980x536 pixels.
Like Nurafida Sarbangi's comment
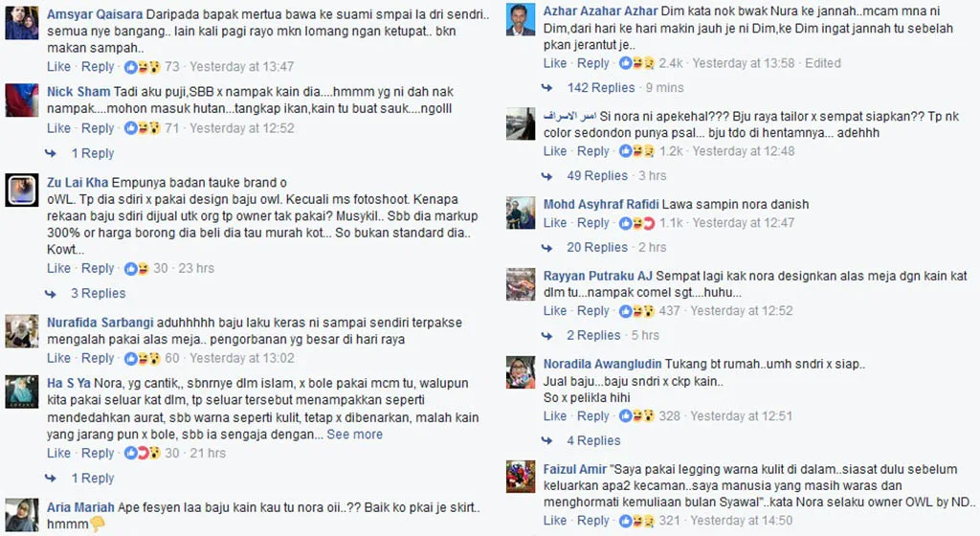58,358
